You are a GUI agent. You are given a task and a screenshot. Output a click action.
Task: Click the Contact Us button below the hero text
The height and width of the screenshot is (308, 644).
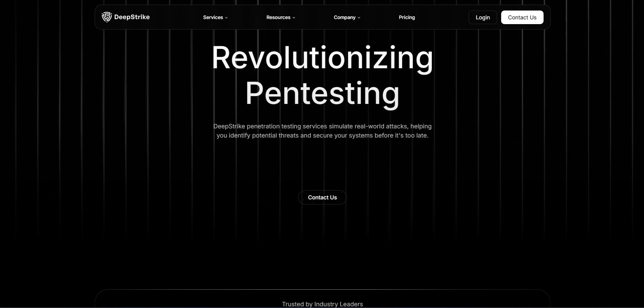322,197
